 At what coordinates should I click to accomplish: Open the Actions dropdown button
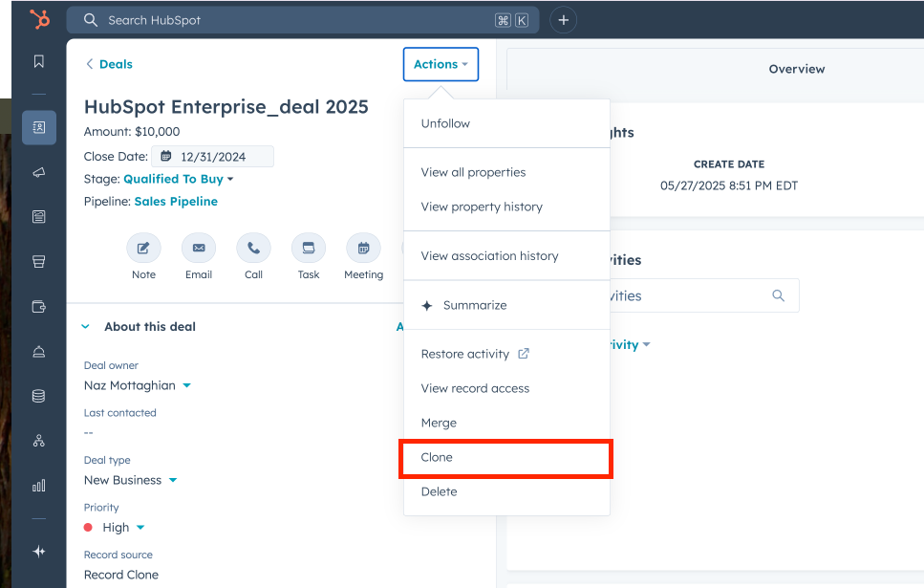[441, 64]
